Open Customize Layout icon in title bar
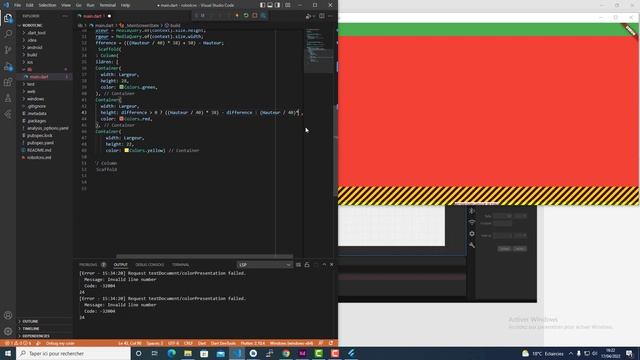 coord(288,5)
